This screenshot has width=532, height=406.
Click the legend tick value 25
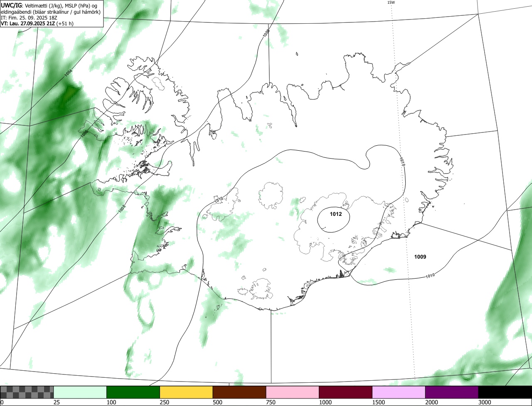(57, 402)
